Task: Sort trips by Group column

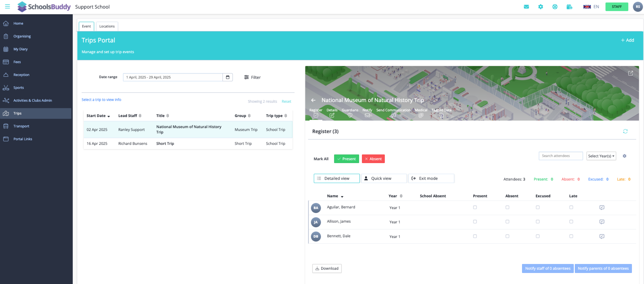Action: [242, 116]
